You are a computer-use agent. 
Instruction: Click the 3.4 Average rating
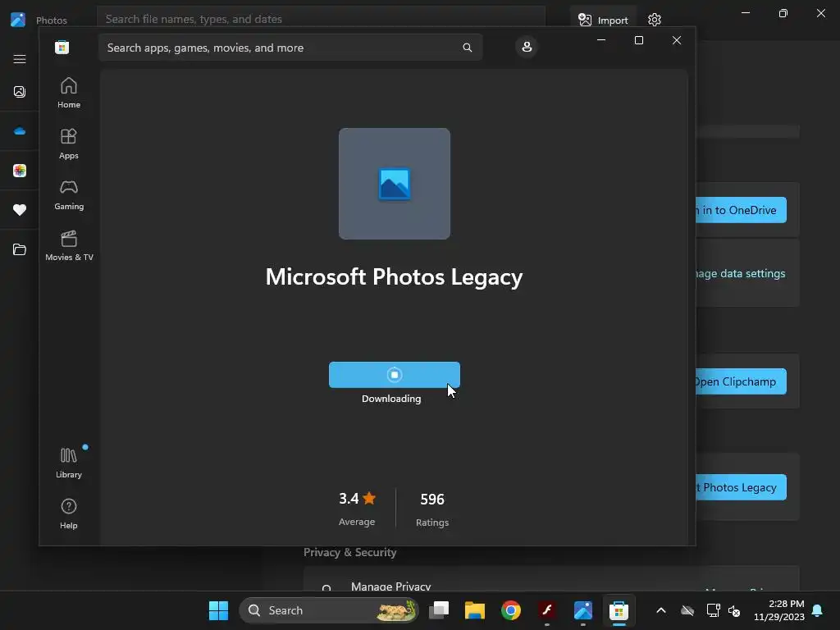pyautogui.click(x=358, y=509)
